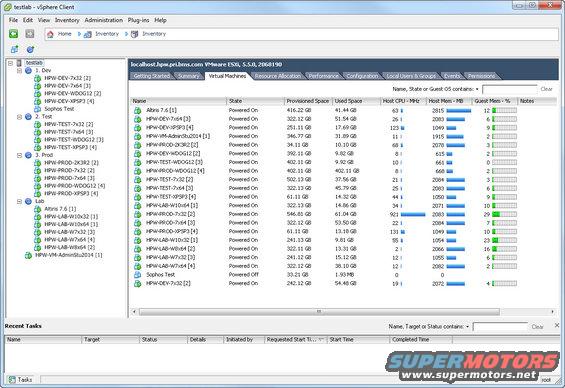Select HPW-LAB-W10x64 [1] in inventory tree
The image size is (565, 388).
pyautogui.click(x=71, y=224)
